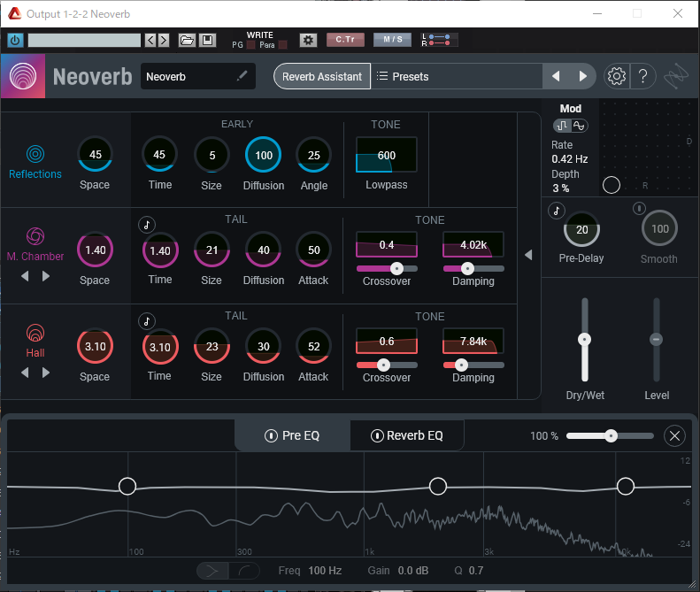Toggle the plugin power bypass button
This screenshot has width=700, height=592.
15,40
